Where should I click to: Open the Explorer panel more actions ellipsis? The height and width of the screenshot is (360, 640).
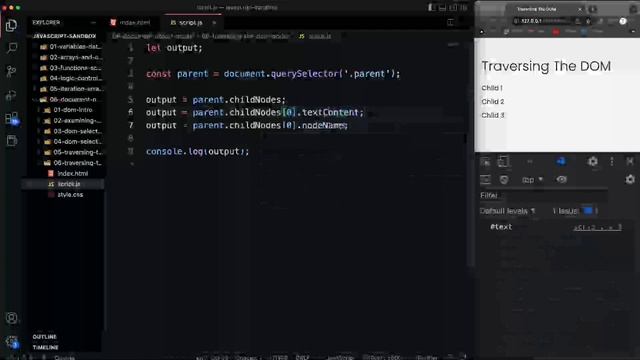click(x=93, y=22)
